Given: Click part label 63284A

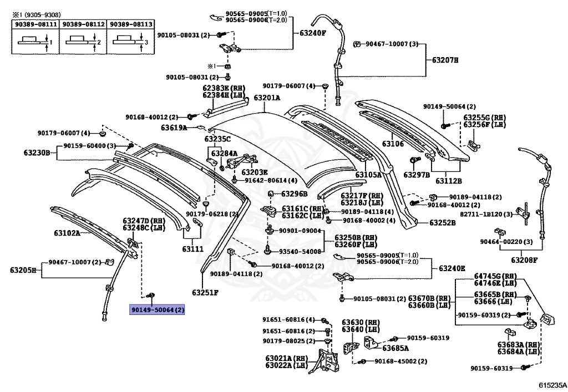Looking at the screenshot, I should 224,154.
